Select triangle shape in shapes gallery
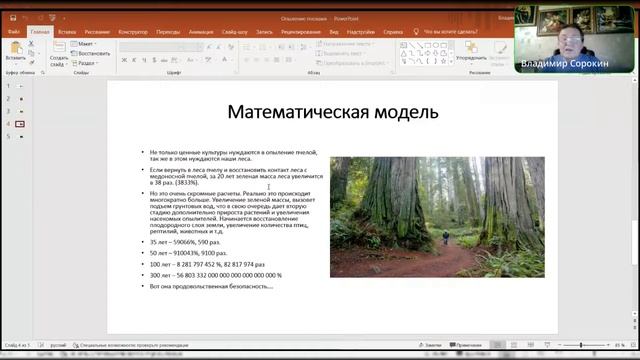Screen dimensions: 640x360 point(404,53)
